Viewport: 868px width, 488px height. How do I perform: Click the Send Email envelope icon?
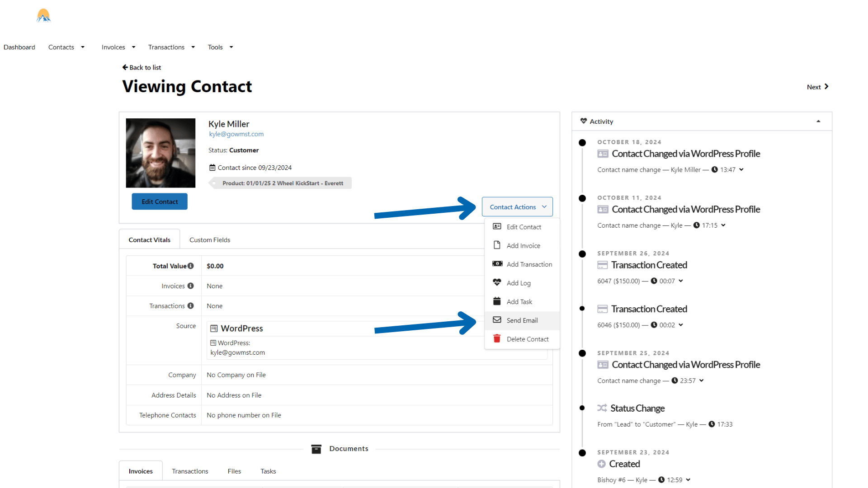tap(497, 320)
